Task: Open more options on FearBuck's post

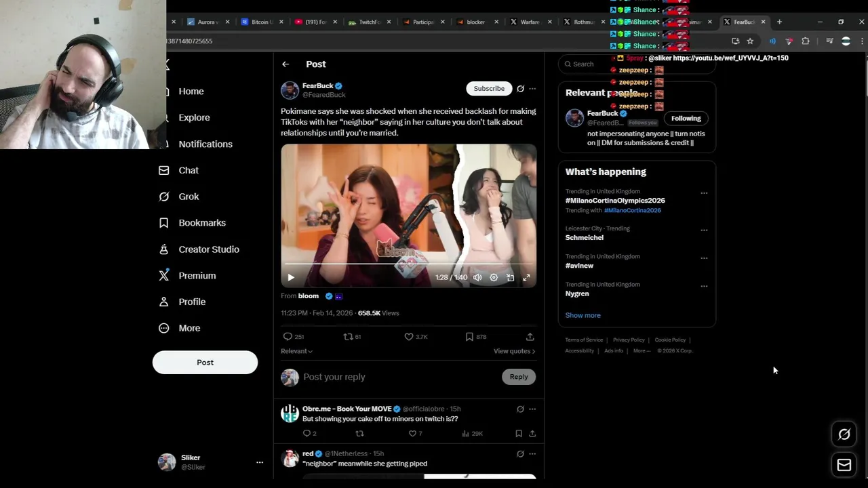Action: click(532, 89)
